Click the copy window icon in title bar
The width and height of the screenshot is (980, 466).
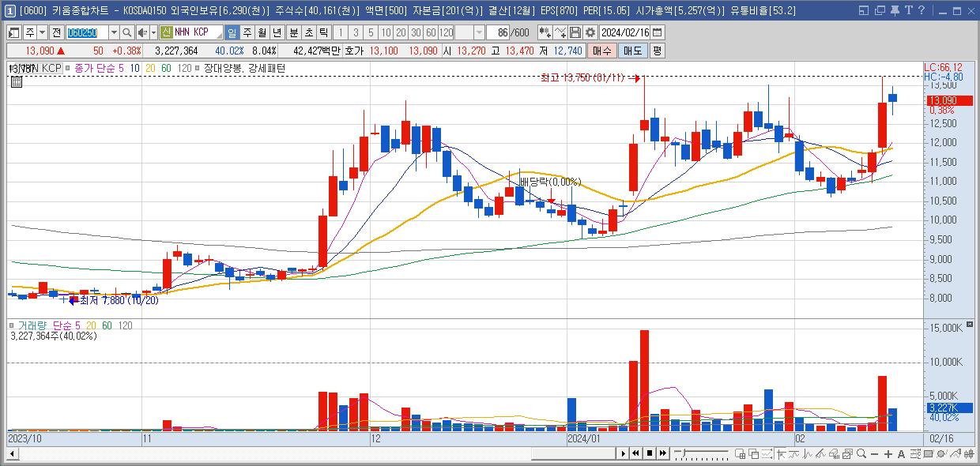coord(880,10)
